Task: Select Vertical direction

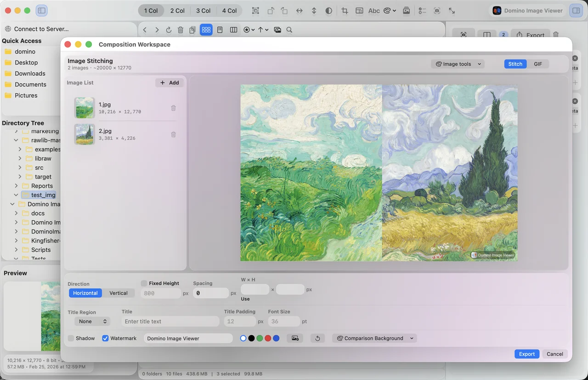Action: point(119,293)
